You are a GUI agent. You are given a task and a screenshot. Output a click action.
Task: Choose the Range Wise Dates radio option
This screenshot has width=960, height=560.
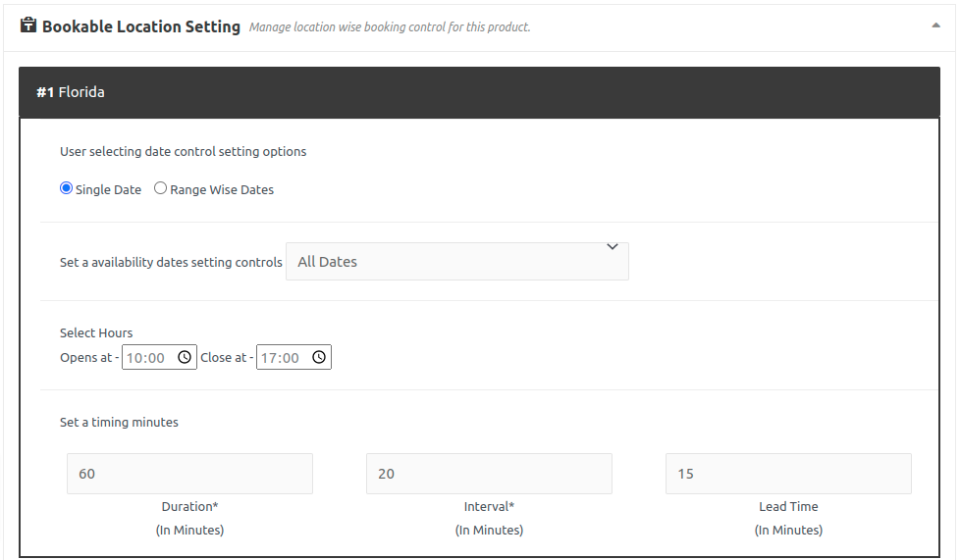tap(161, 188)
